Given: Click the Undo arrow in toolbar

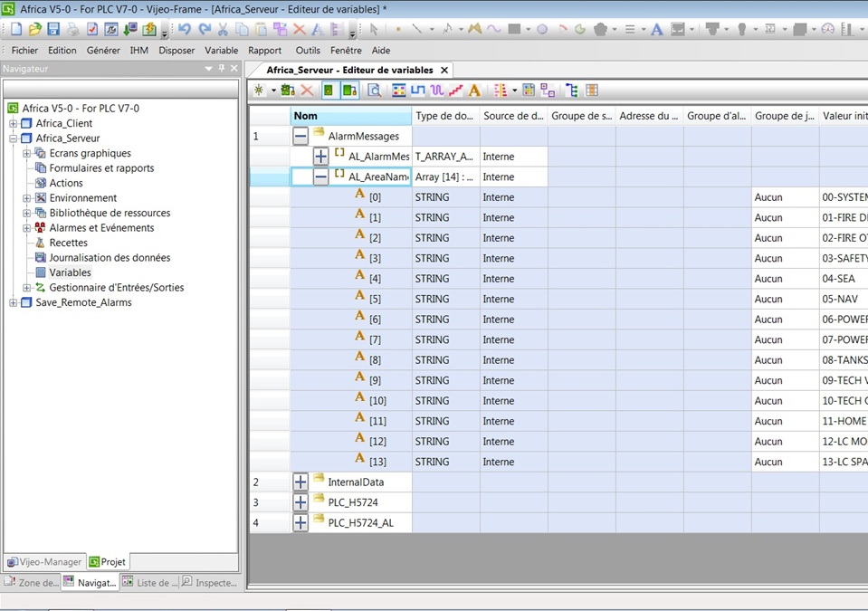Looking at the screenshot, I should tap(185, 29).
